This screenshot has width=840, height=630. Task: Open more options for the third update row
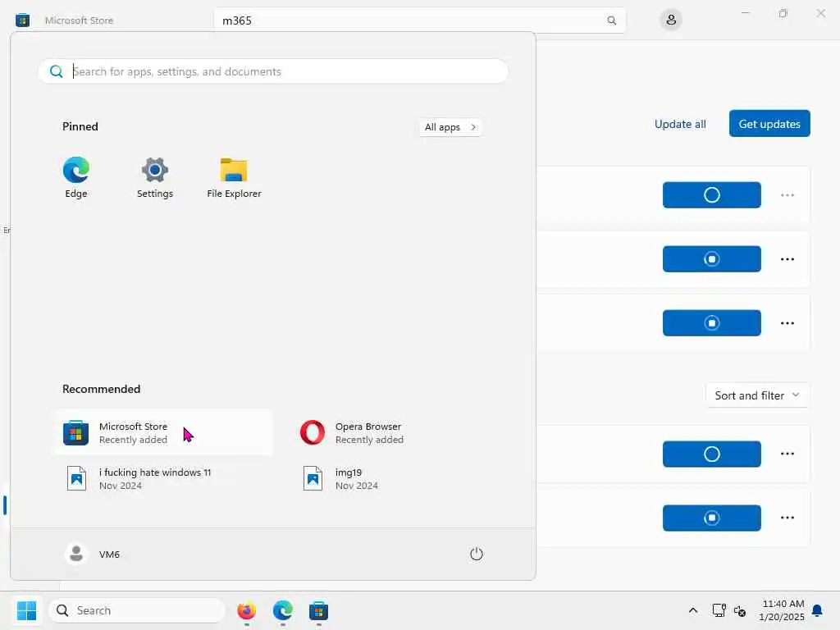[787, 323]
